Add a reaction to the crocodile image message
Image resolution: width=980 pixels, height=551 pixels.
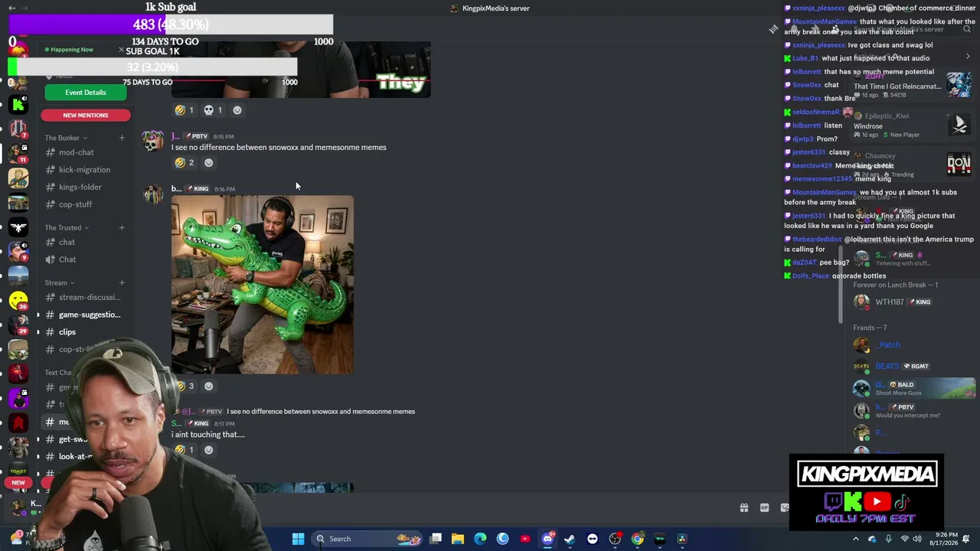pos(208,386)
